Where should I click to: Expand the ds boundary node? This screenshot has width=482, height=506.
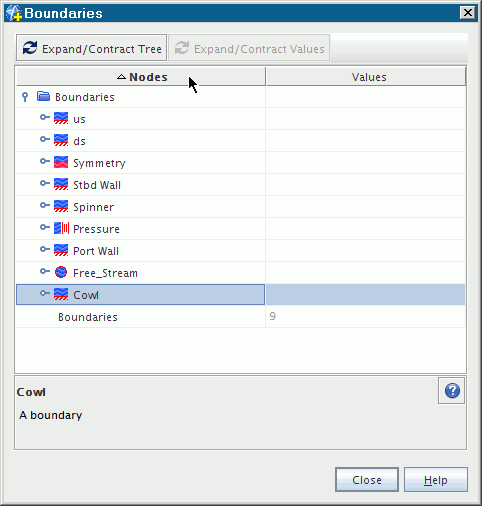(x=45, y=139)
